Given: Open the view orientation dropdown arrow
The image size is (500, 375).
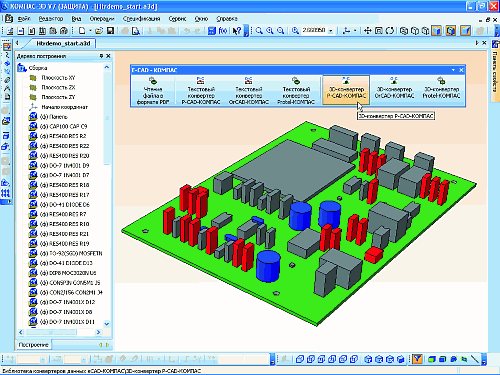Looking at the screenshot, I should (355, 31).
